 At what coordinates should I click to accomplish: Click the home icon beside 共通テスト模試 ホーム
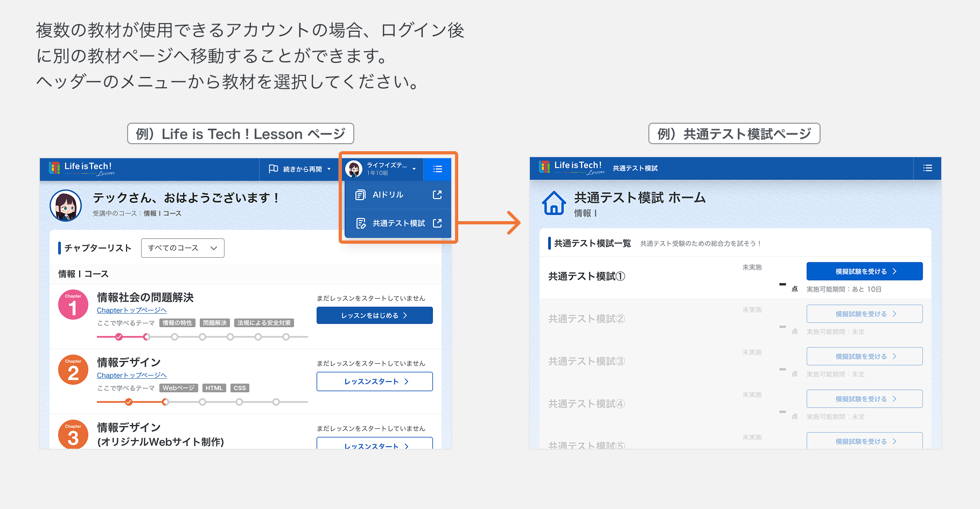[x=554, y=203]
